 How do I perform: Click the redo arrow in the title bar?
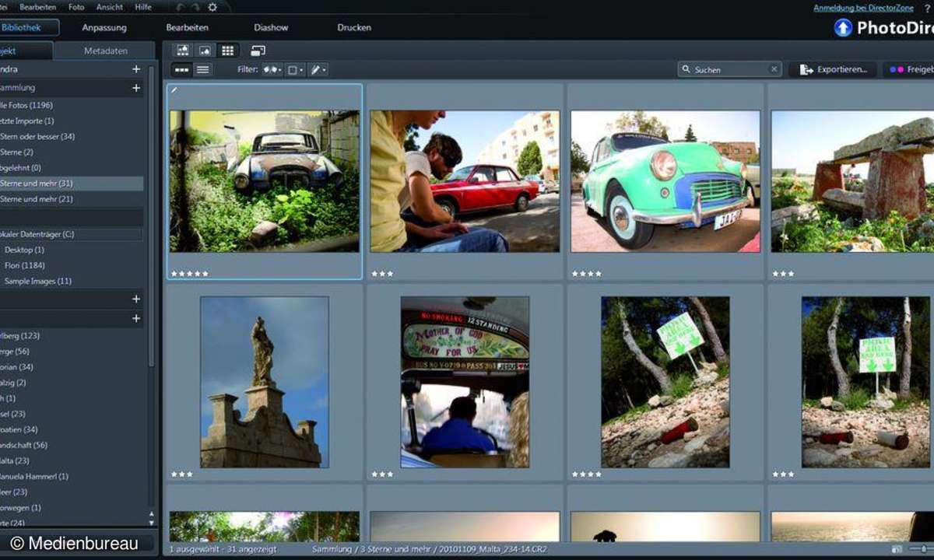coord(195,7)
